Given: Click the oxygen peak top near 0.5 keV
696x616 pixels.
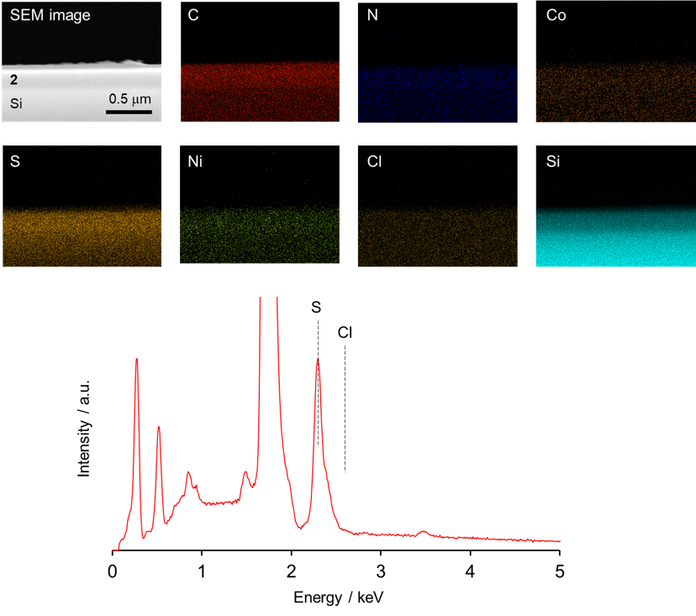Looking at the screenshot, I should click(x=159, y=427).
